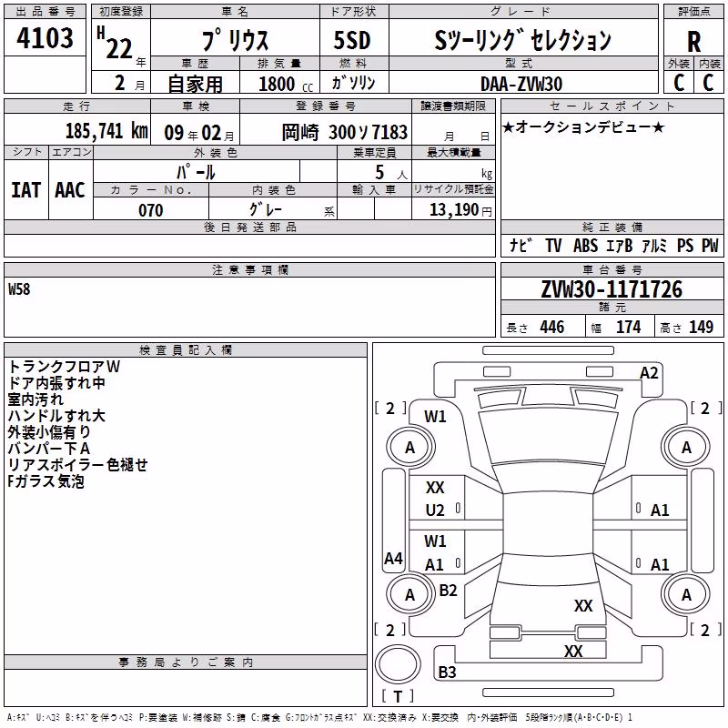Image resolution: width=728 pixels, height=728 pixels.
Task: Click the shift type IAT
Action: coord(26,190)
